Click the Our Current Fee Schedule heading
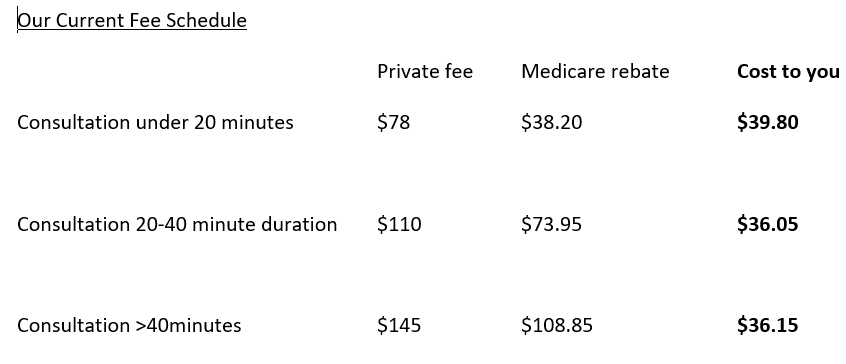846x364 pixels. click(x=132, y=20)
